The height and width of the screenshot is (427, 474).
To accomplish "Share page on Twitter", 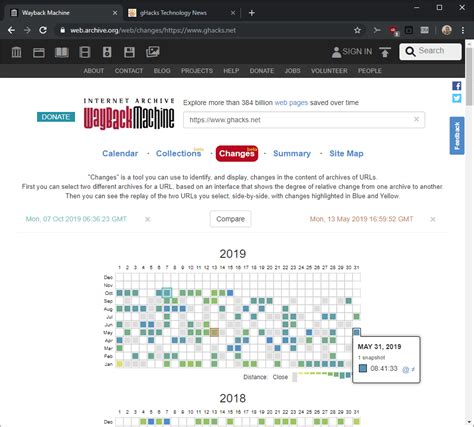I will point(457,98).
